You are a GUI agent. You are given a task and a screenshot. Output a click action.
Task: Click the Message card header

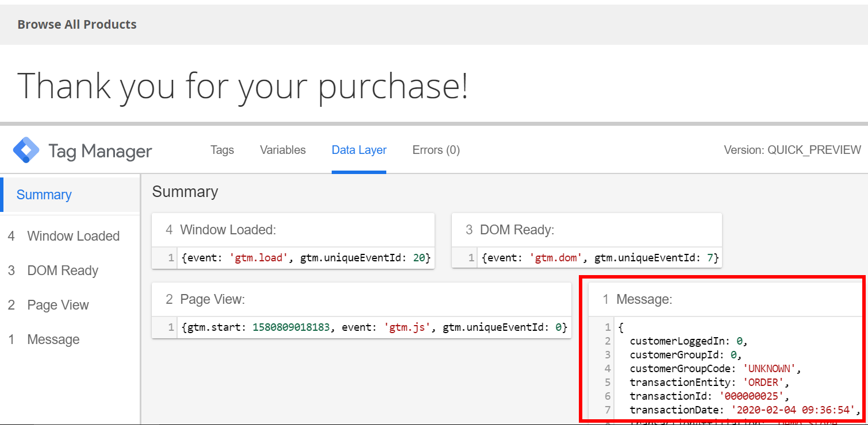point(644,299)
